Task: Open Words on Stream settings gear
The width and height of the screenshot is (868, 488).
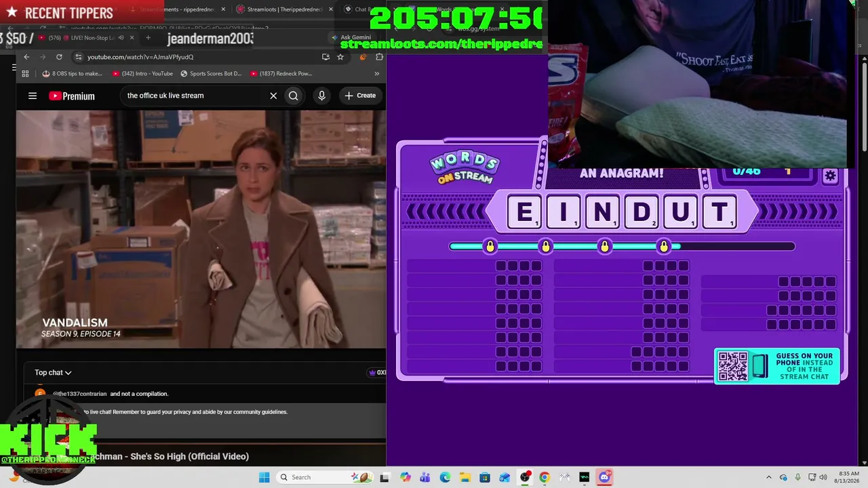Action: (x=830, y=176)
